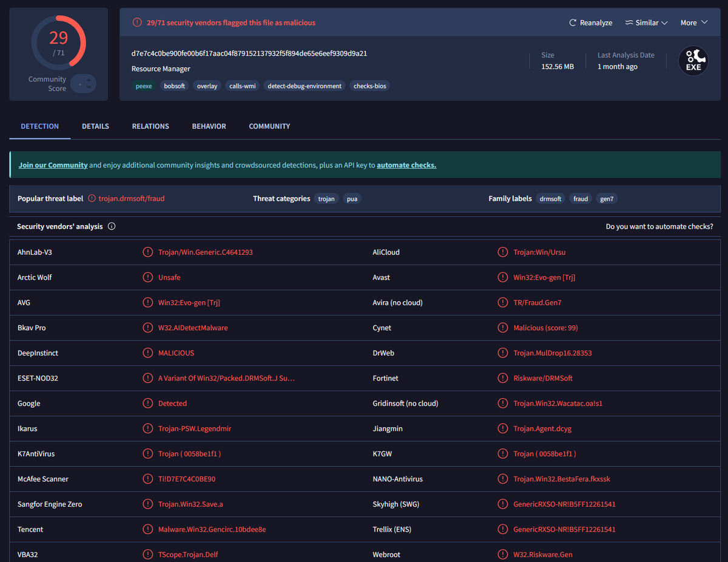The height and width of the screenshot is (562, 728).
Task: Select the DETECTION tab
Action: click(40, 126)
